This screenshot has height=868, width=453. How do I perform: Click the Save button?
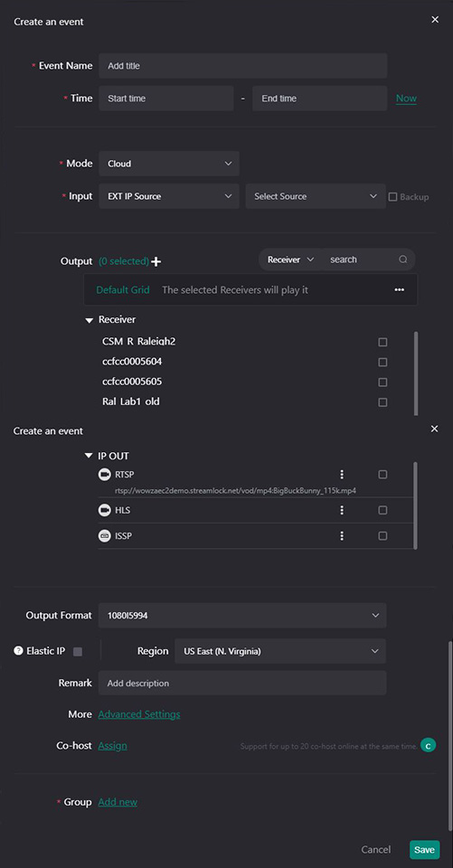[425, 850]
